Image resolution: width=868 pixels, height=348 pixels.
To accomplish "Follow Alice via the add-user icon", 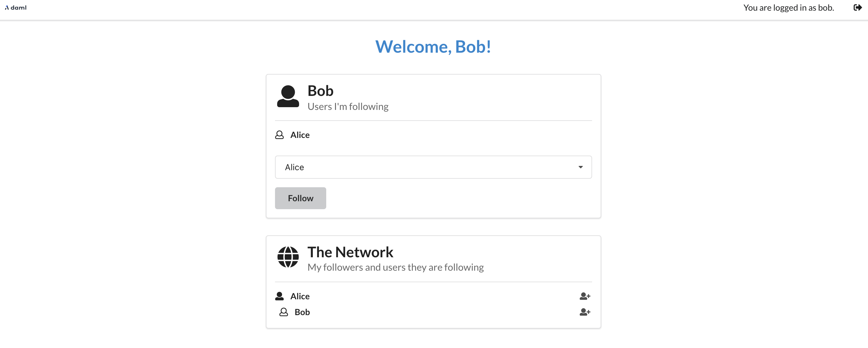I will tap(585, 296).
